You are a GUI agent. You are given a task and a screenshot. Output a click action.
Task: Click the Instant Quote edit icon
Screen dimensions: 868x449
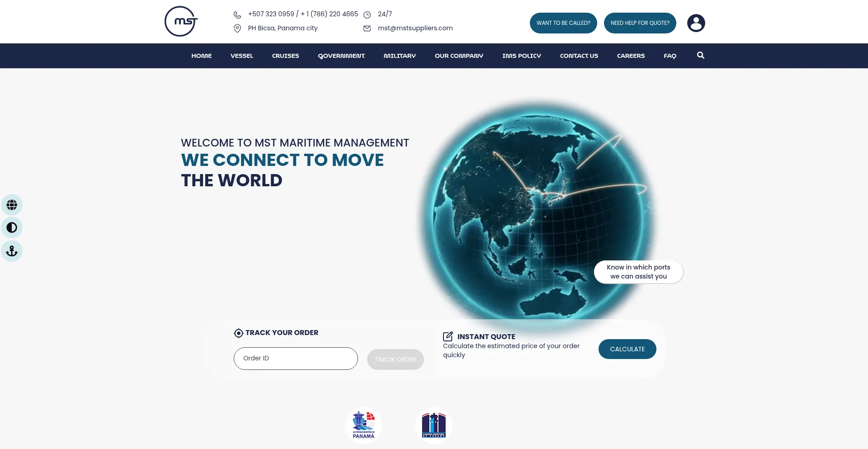click(x=448, y=336)
